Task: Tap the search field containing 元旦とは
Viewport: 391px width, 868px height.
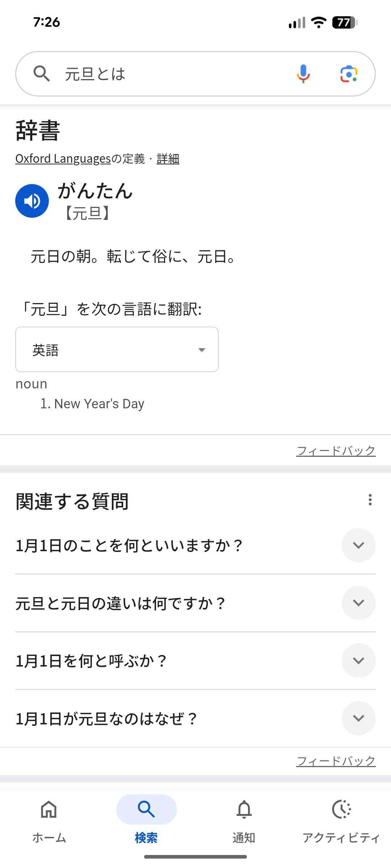Action: (x=174, y=74)
